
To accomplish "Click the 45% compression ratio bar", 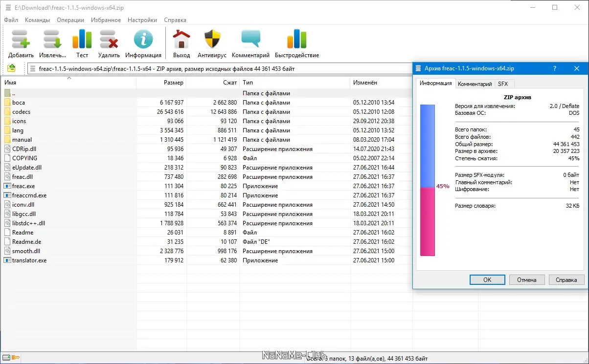I will (427, 180).
